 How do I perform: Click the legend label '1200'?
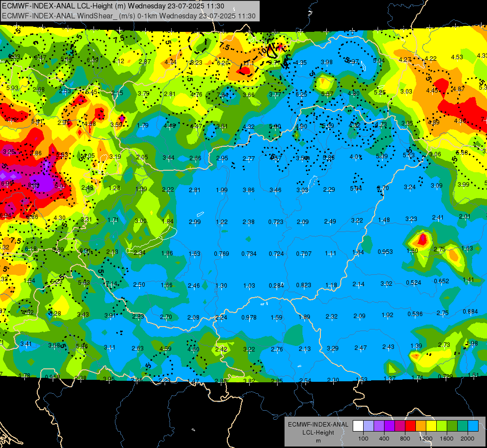click(x=425, y=439)
